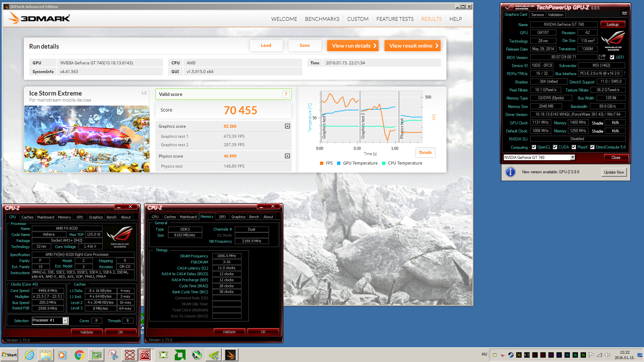
Task: Open Windows Explorer folder icon on taskbar
Action: pyautogui.click(x=46, y=355)
